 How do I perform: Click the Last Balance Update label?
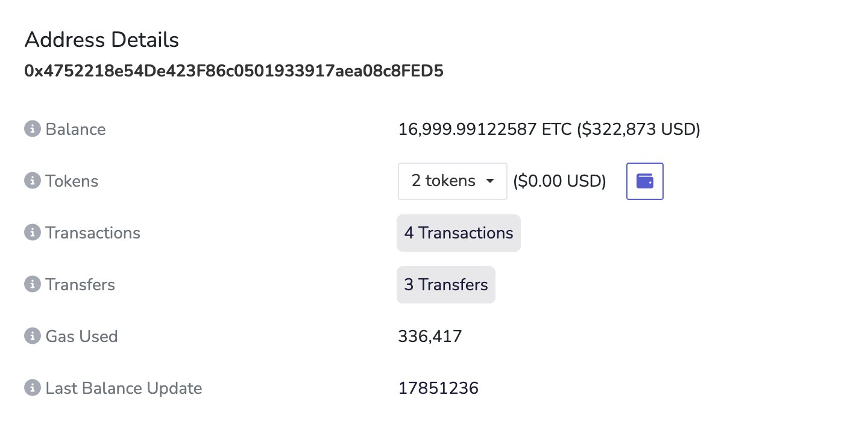pyautogui.click(x=124, y=388)
